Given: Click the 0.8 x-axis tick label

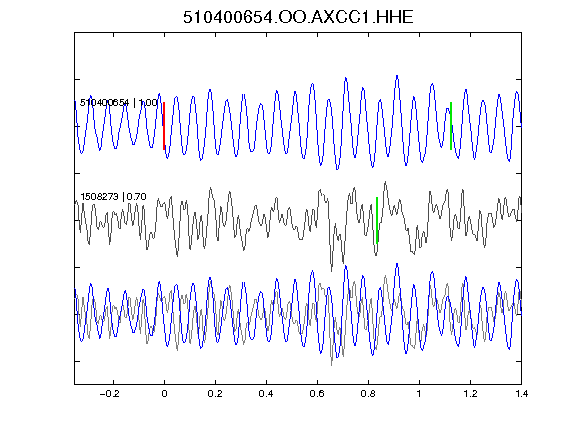Looking at the screenshot, I should 368,394.
